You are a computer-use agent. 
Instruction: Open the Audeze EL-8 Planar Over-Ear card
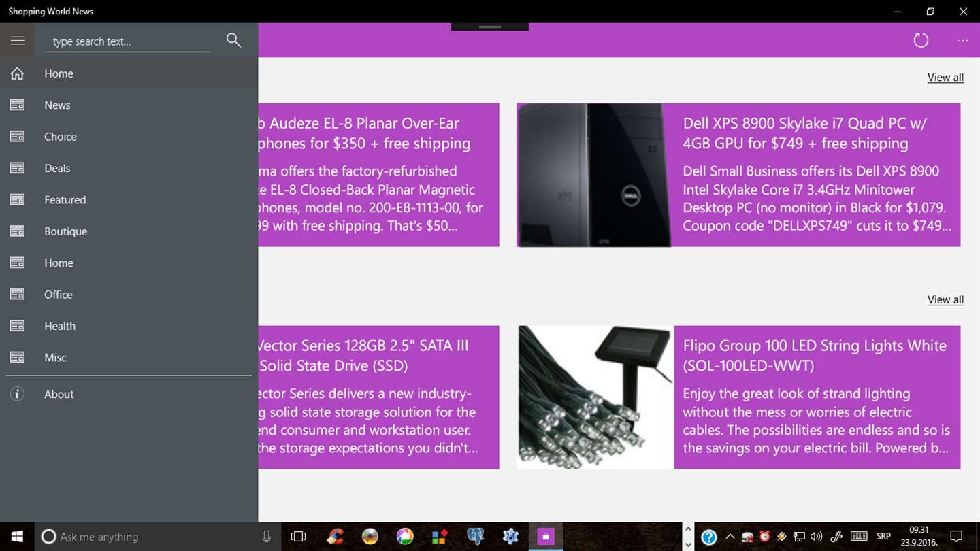point(378,175)
